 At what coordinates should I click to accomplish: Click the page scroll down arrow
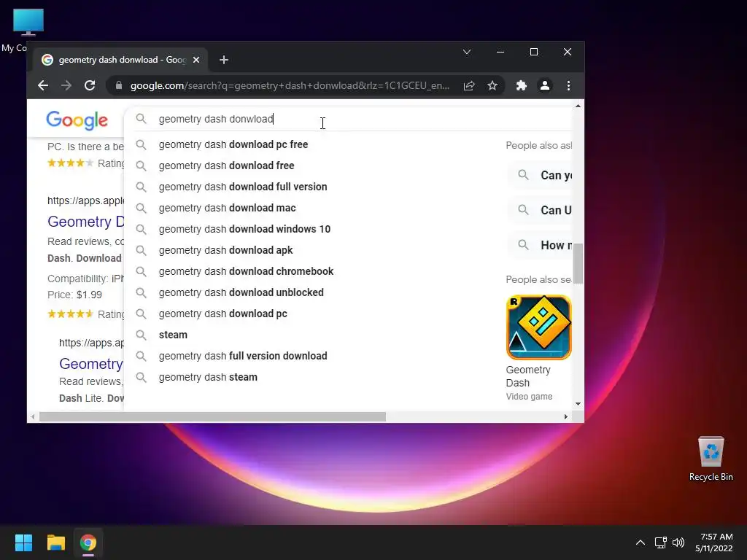pyautogui.click(x=578, y=404)
